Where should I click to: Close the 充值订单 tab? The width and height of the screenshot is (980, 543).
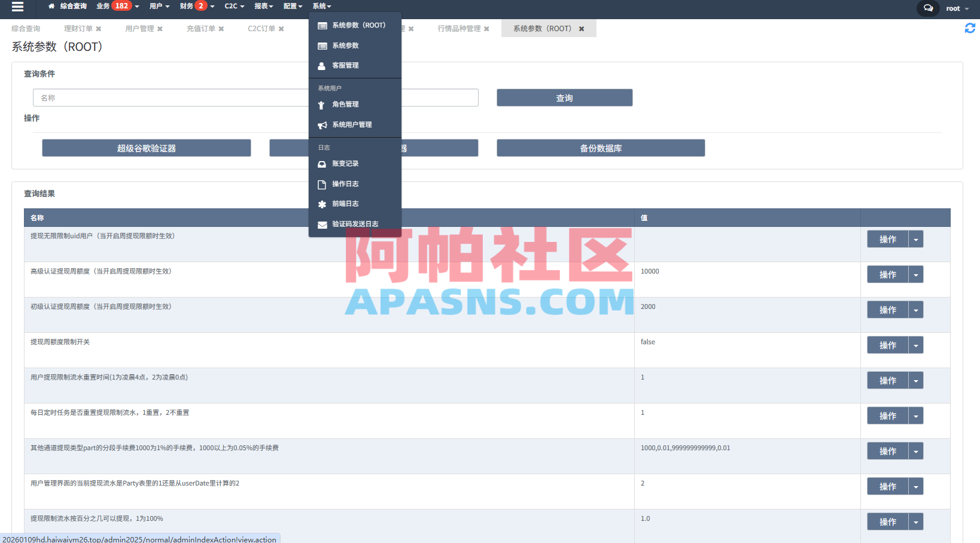tap(221, 29)
